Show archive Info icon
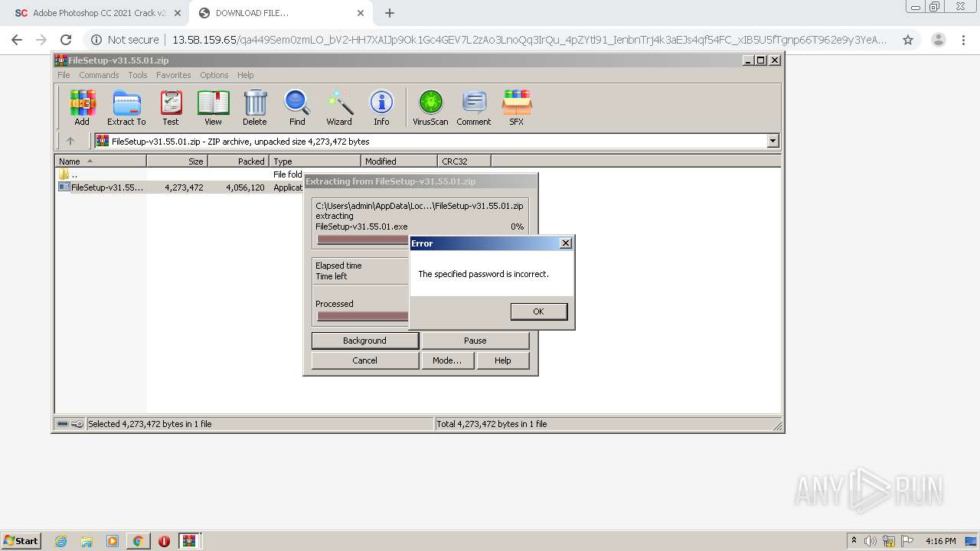The width and height of the screenshot is (980, 551). pyautogui.click(x=381, y=108)
